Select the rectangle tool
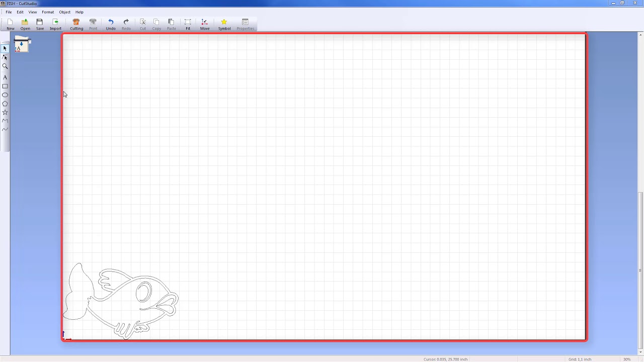 5,86
